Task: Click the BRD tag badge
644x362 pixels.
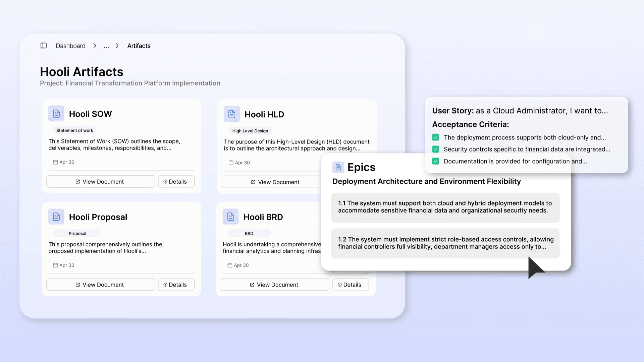Action: 249,233
